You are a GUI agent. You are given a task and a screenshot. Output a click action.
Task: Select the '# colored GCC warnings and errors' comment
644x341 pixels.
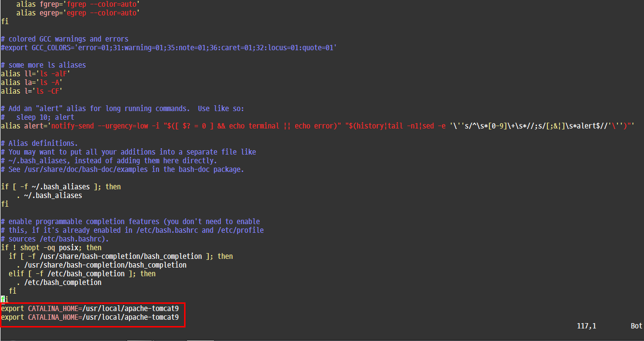pyautogui.click(x=65, y=39)
